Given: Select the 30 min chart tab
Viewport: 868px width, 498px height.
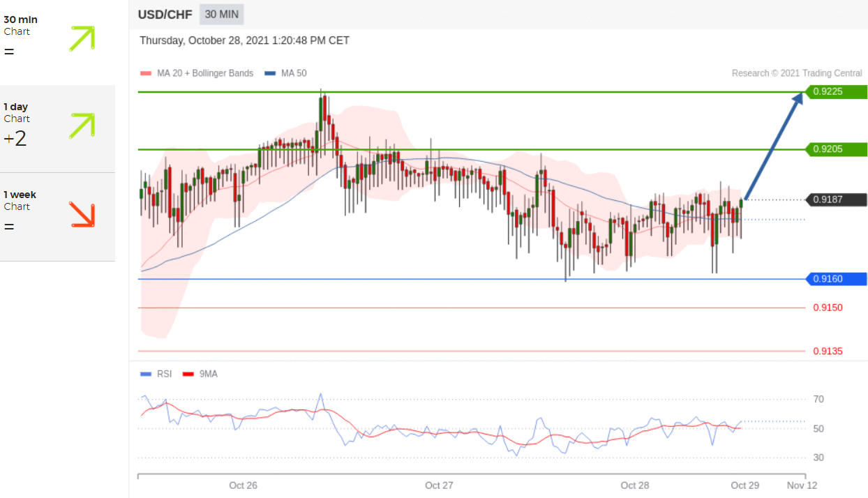Looking at the screenshot, I should [57, 42].
